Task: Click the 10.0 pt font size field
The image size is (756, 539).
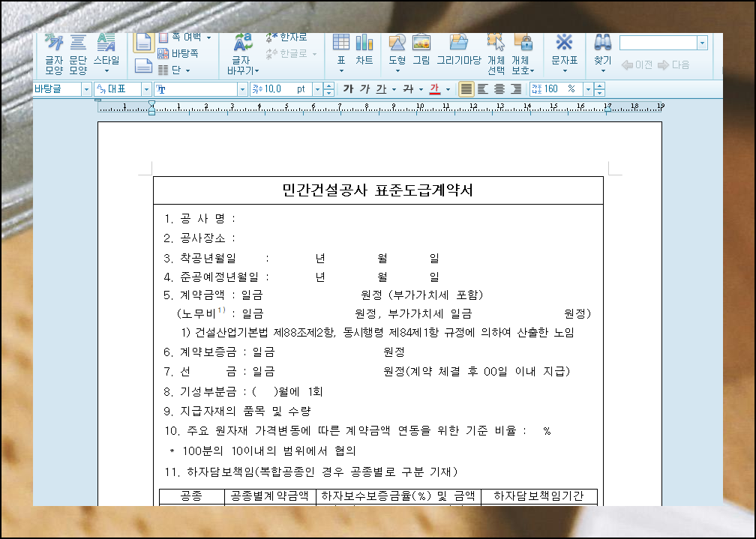Action: click(x=281, y=90)
